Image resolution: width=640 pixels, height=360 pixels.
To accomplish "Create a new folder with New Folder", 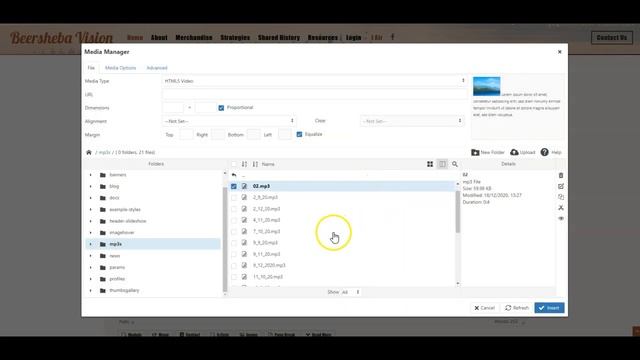I will (488, 152).
